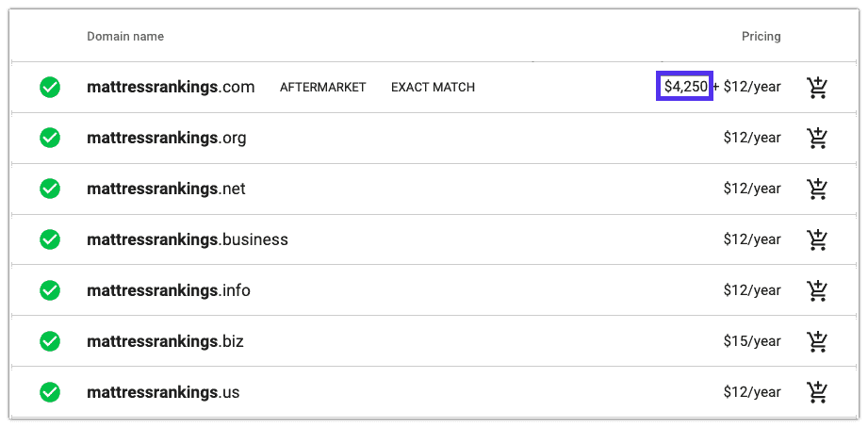Click green checkmark next to mattressrankings.biz
The image size is (868, 428).
click(x=50, y=341)
